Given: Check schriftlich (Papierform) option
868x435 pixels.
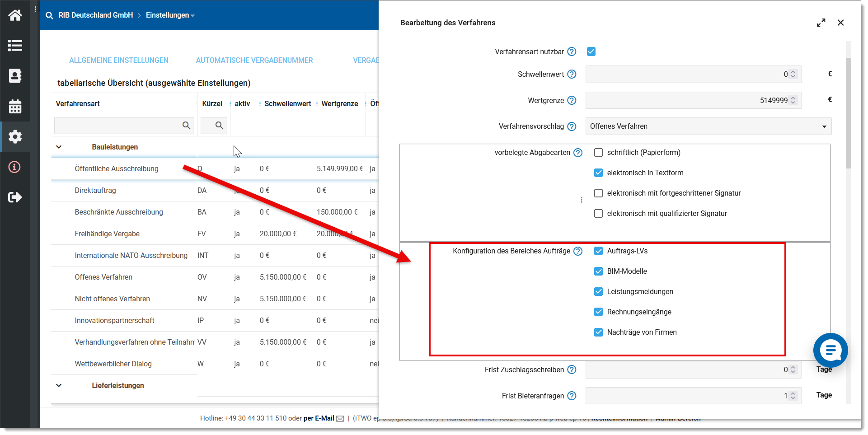Looking at the screenshot, I should coord(598,153).
